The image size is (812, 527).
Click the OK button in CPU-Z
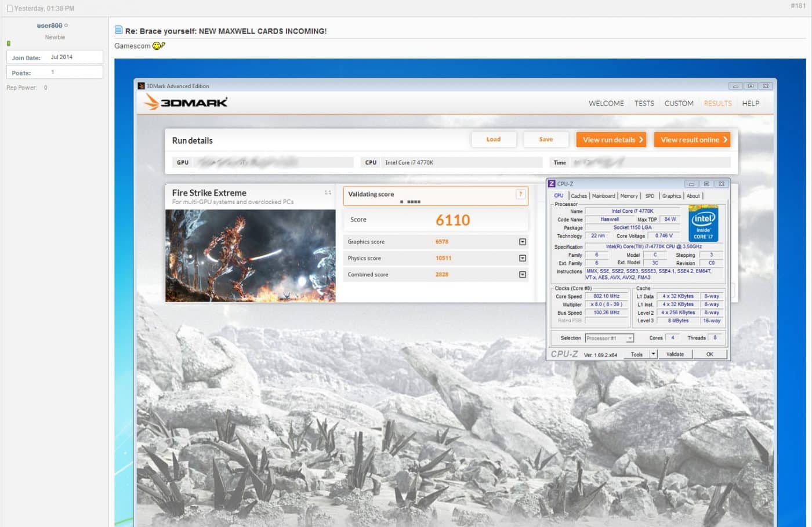click(710, 354)
